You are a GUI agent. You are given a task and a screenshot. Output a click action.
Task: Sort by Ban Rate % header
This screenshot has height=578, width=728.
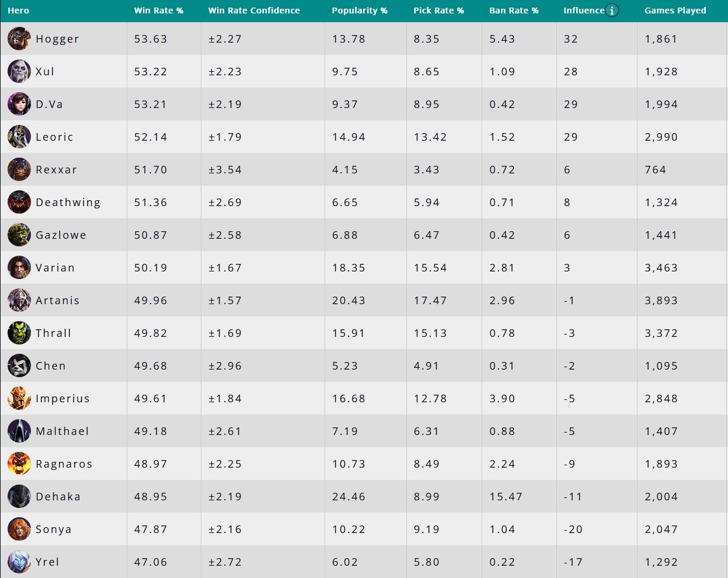(514, 11)
